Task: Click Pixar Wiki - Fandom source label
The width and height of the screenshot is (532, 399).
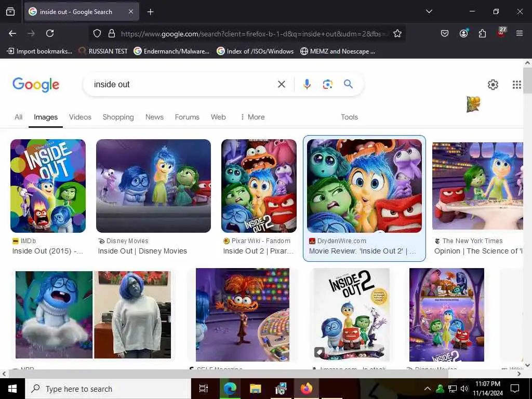Action: tap(261, 241)
